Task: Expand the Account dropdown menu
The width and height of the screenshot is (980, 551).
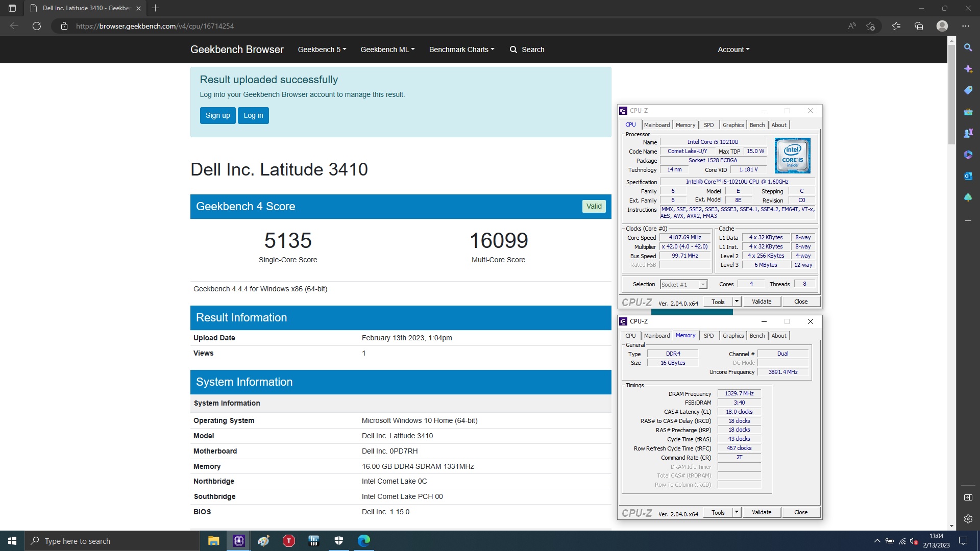Action: tap(733, 49)
